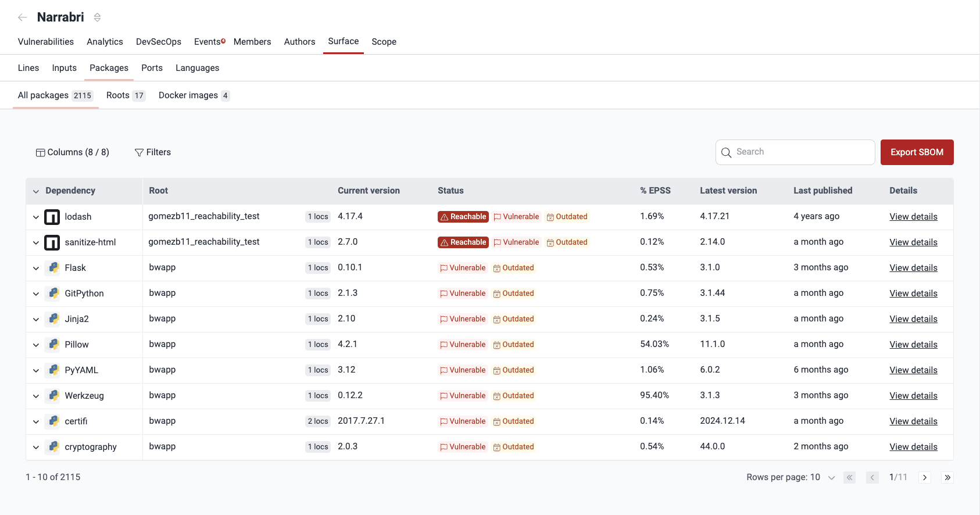
Task: Click the Reachable badge on lodash row
Action: pos(463,217)
